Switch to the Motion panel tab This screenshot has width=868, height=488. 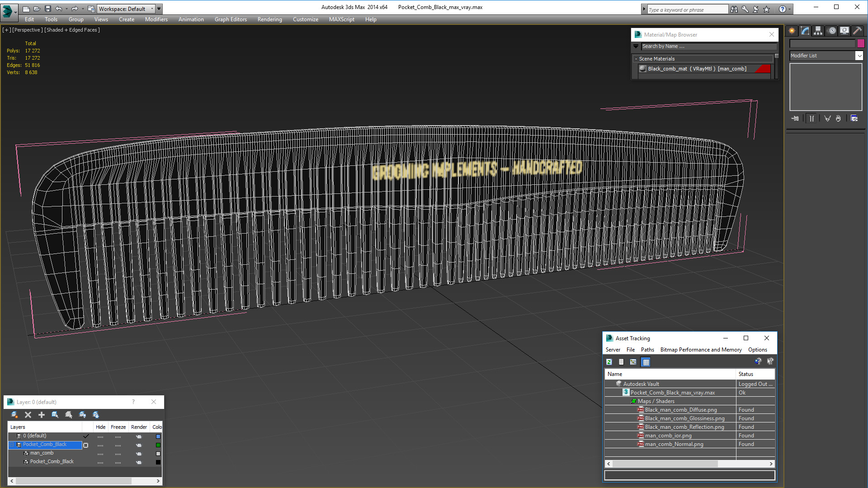coord(832,31)
